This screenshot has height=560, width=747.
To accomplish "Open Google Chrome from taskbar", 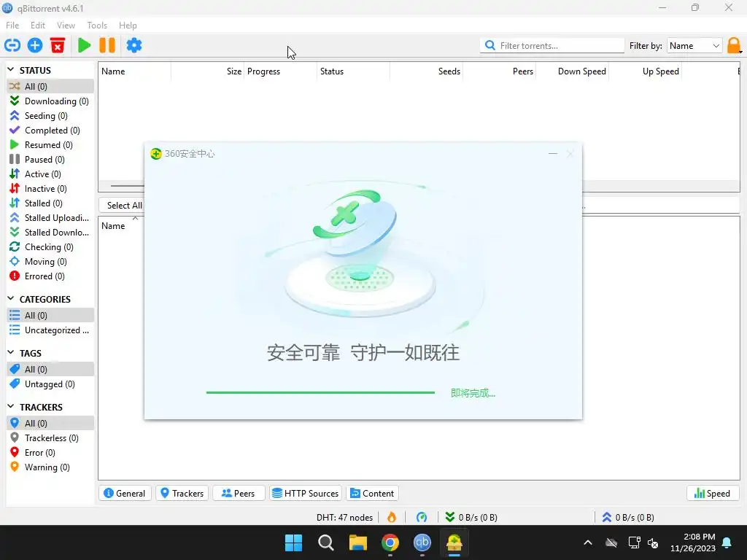I will point(390,542).
